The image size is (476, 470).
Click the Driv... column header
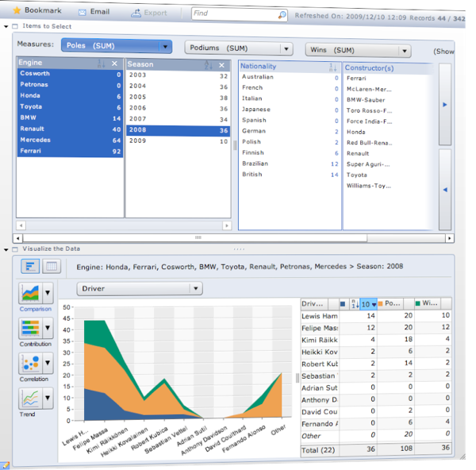(313, 304)
